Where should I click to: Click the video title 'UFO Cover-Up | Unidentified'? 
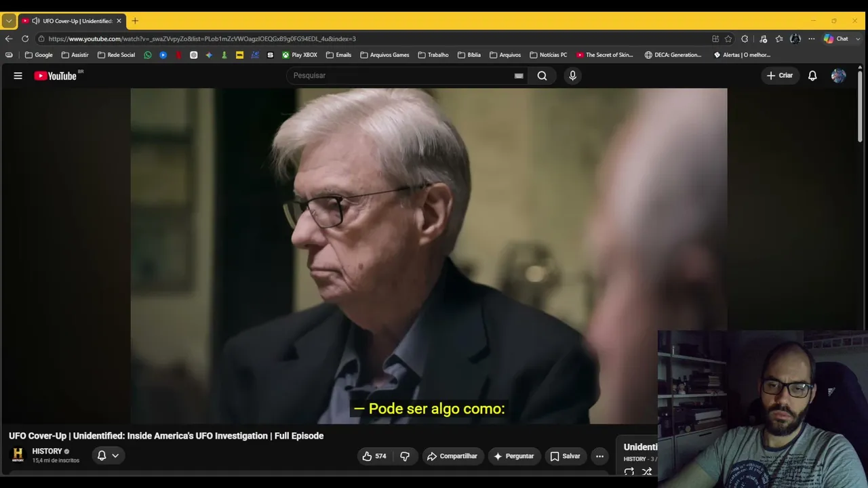pyautogui.click(x=166, y=436)
